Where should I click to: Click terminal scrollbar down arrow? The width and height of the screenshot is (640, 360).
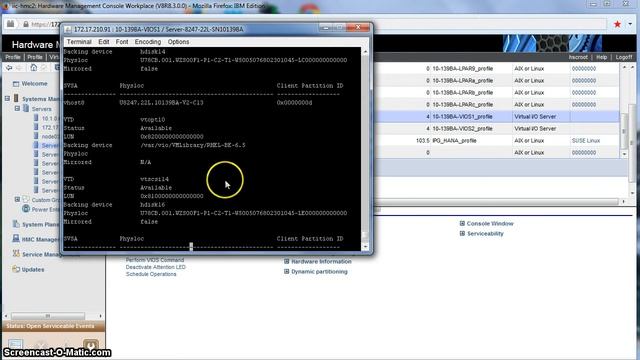tap(365, 247)
